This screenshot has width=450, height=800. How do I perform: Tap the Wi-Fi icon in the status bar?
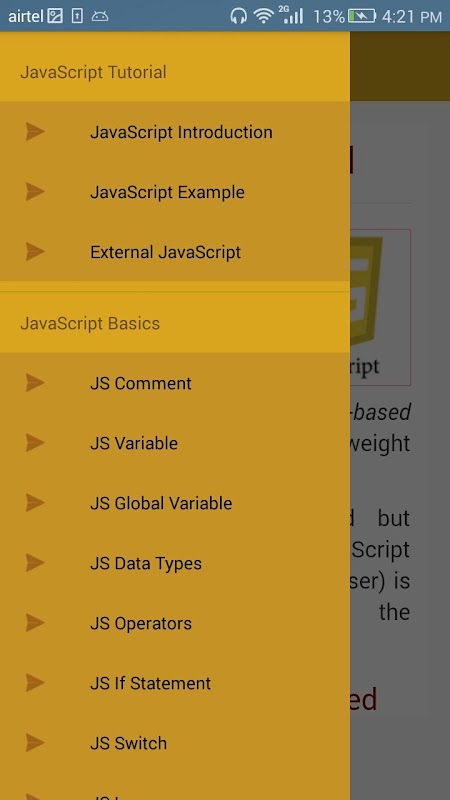[264, 16]
